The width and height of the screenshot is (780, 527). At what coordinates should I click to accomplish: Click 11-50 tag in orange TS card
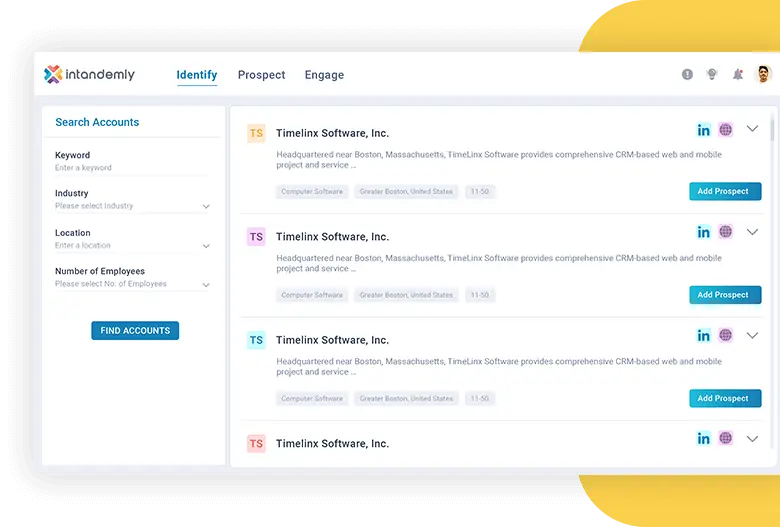click(480, 192)
